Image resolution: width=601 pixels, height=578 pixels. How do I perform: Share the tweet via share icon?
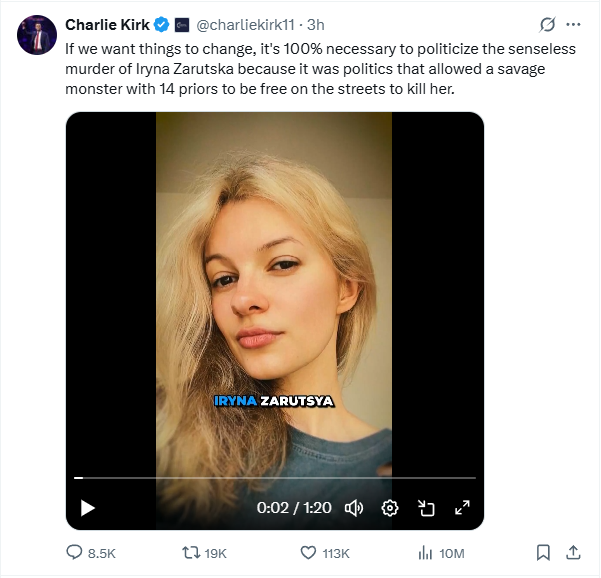pyautogui.click(x=574, y=552)
